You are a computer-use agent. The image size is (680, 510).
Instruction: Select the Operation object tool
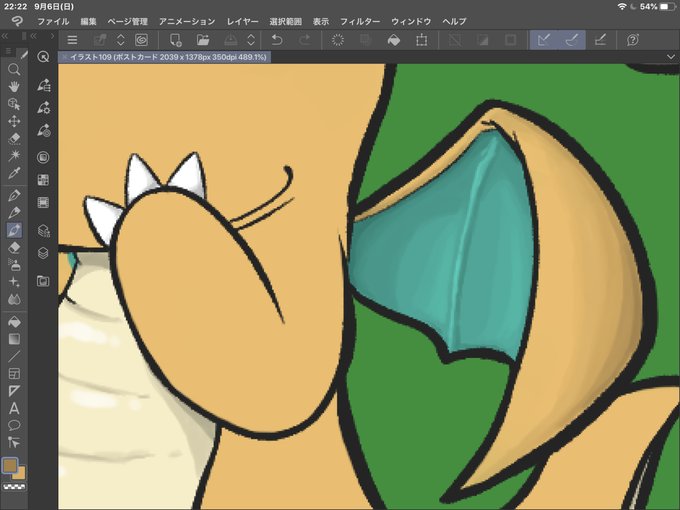(14, 104)
